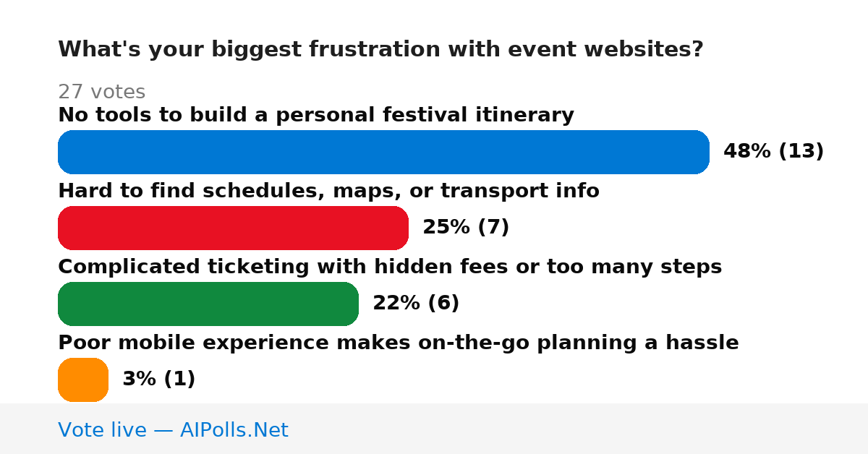868x454 pixels.
Task: Click the green 22% result bar
Action: (208, 304)
